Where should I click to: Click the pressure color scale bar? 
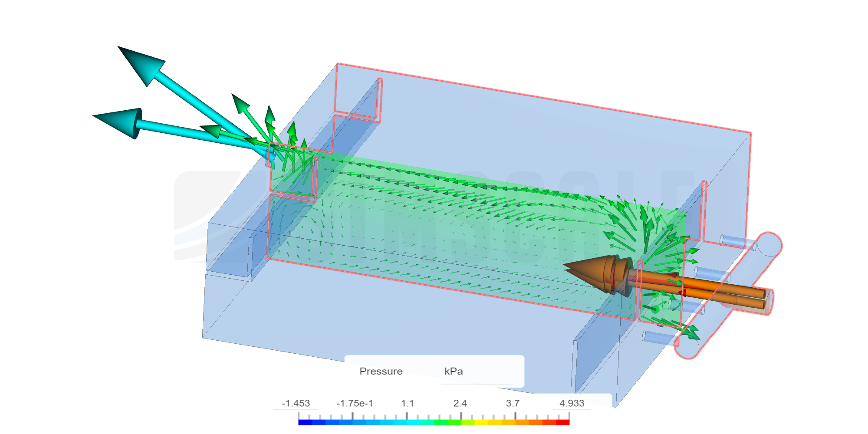tap(434, 422)
